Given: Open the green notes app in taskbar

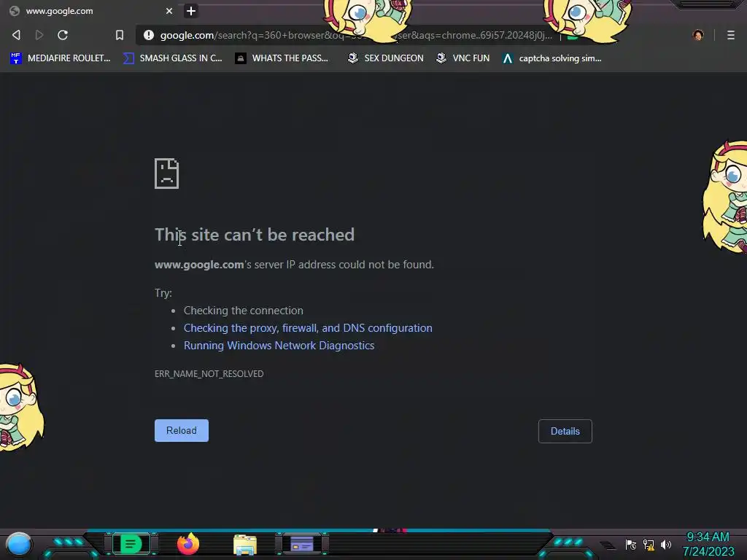Looking at the screenshot, I should tap(131, 544).
